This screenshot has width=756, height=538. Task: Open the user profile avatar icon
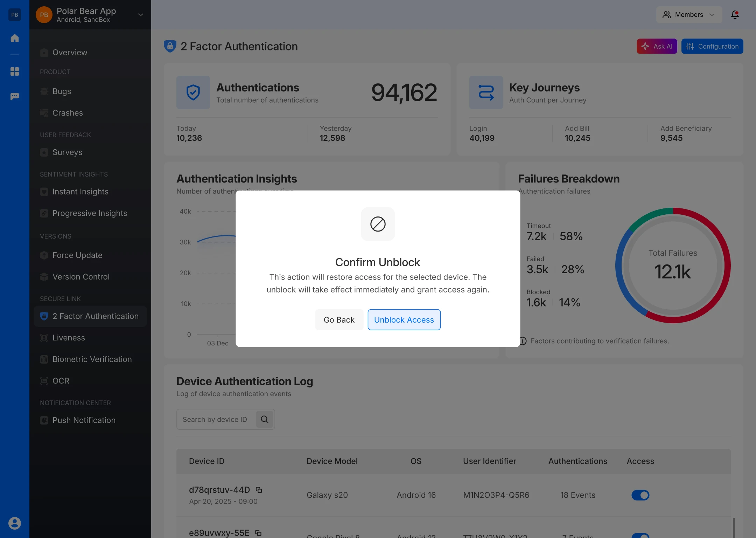click(x=15, y=523)
